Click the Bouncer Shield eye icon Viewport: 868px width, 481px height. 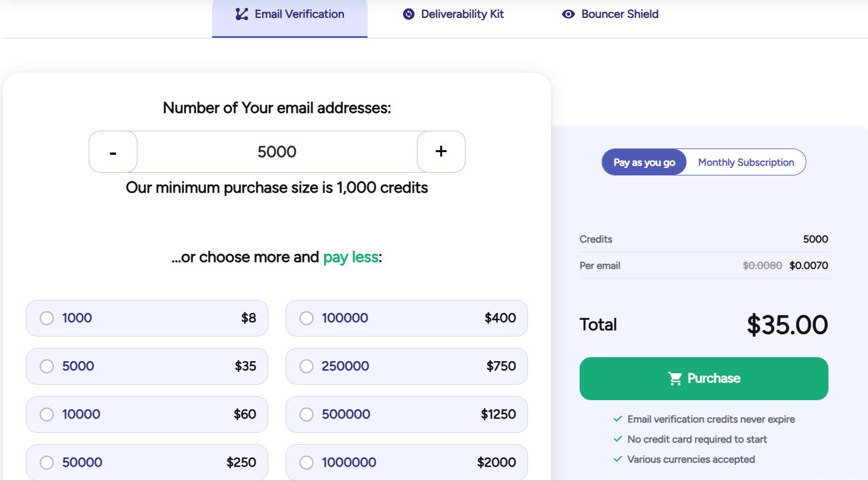[x=568, y=14]
